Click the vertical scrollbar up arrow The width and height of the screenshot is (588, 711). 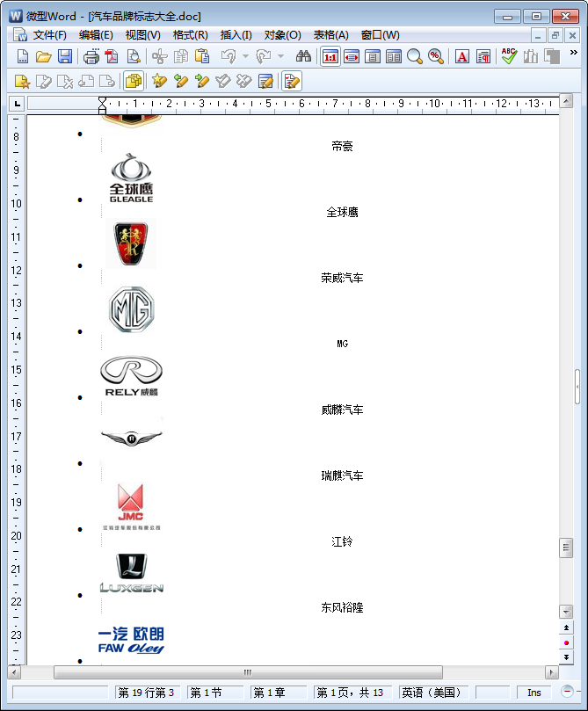(x=566, y=101)
